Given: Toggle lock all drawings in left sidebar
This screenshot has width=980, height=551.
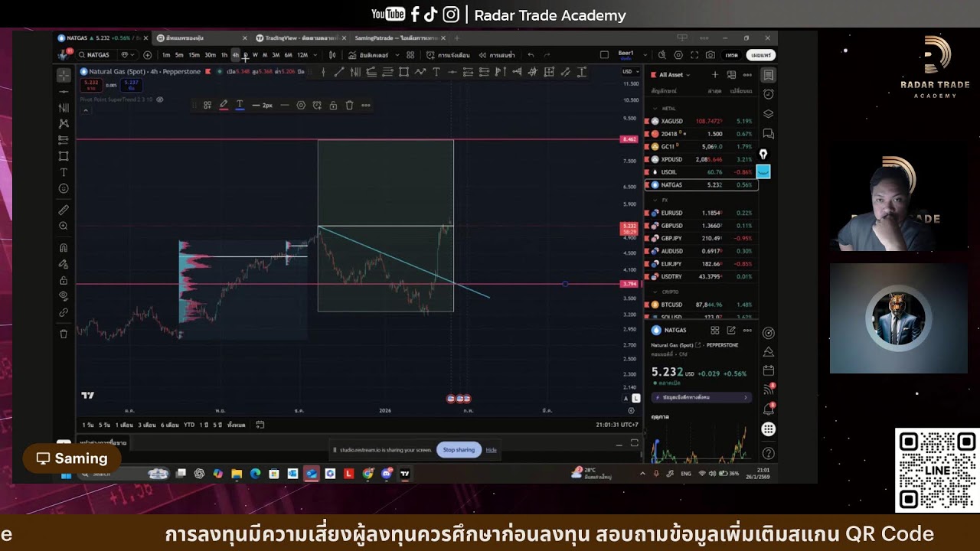Looking at the screenshot, I should coord(64,280).
